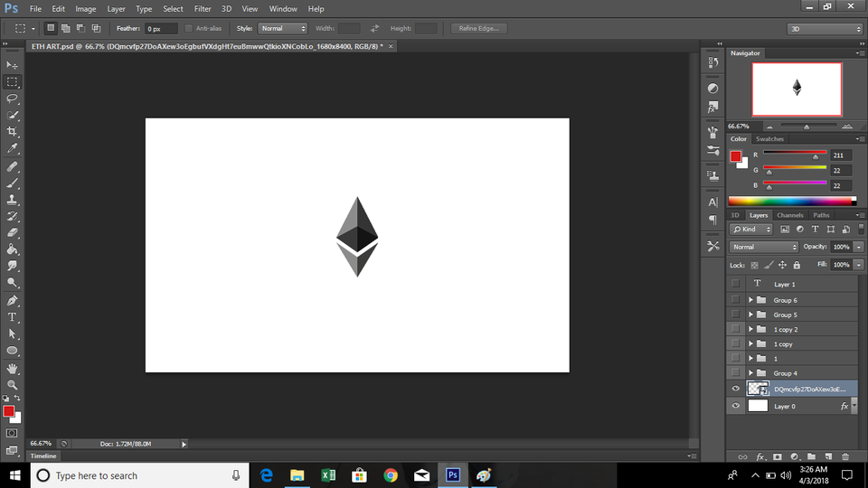Expand the 1 copy group folder
Image resolution: width=868 pixels, height=488 pixels.
click(750, 343)
